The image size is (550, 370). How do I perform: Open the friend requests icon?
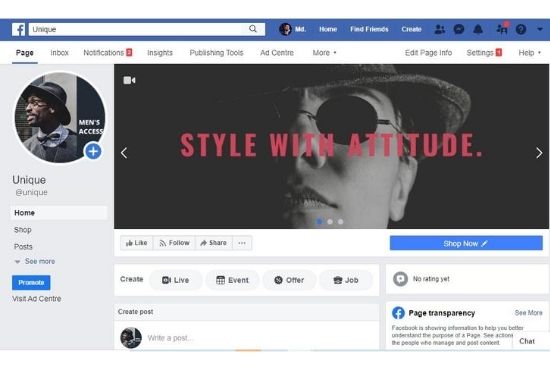[x=440, y=29]
